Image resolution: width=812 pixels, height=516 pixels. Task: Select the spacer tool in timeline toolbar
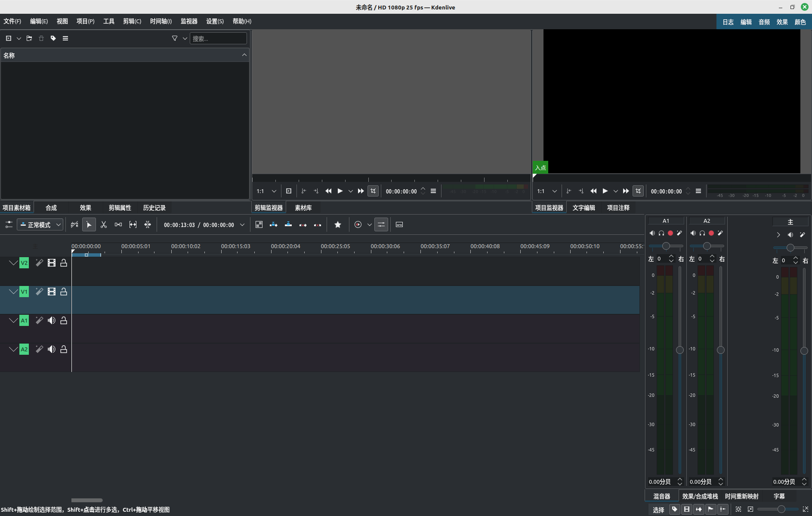118,224
